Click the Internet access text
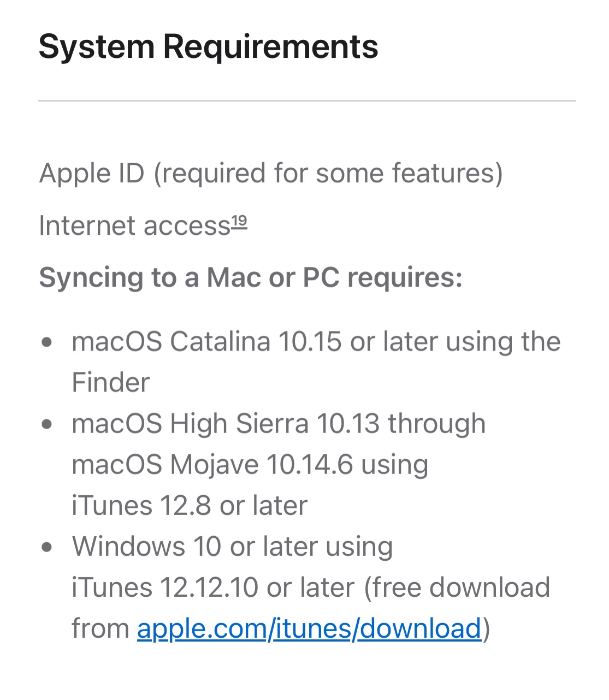Screen dimensions: 609x700 click(x=134, y=226)
